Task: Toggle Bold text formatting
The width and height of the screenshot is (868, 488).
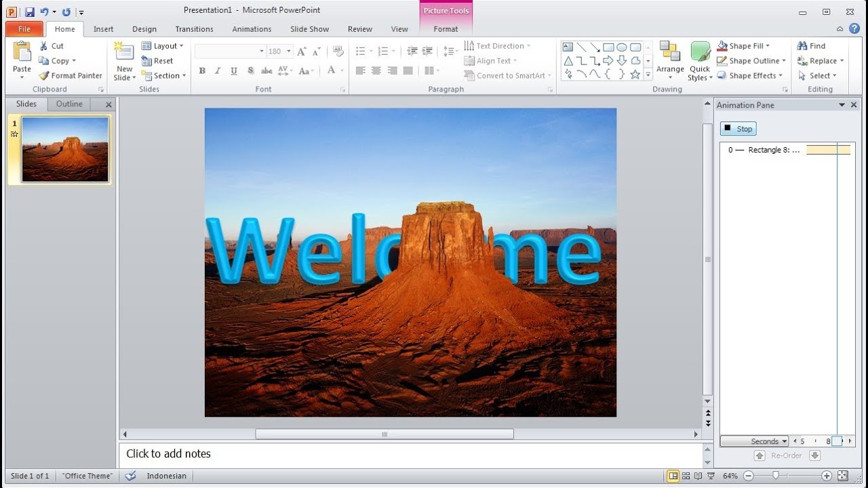Action: tap(202, 70)
